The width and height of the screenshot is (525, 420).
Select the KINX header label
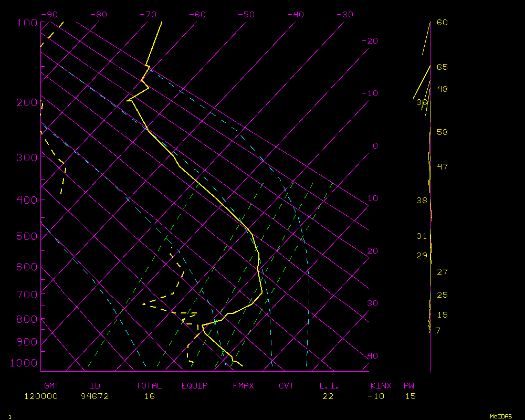coord(381,386)
